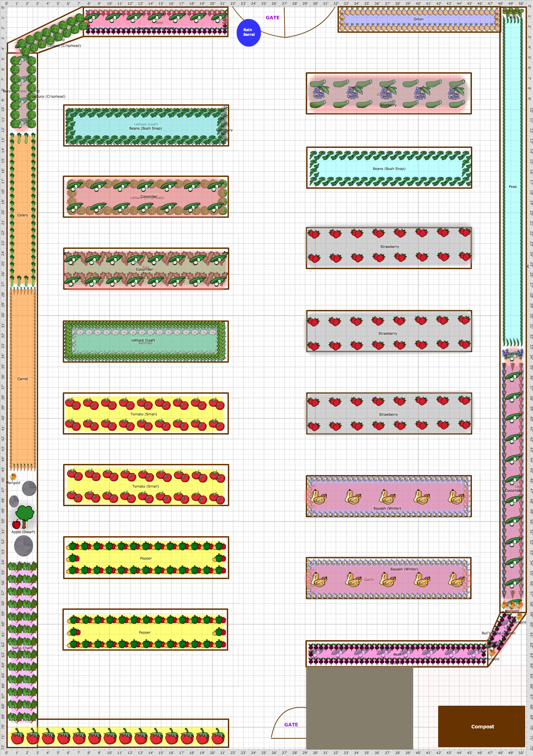Select the upper Tomato (Small) bed label
Image resolution: width=533 pixels, height=756 pixels.
(x=143, y=414)
